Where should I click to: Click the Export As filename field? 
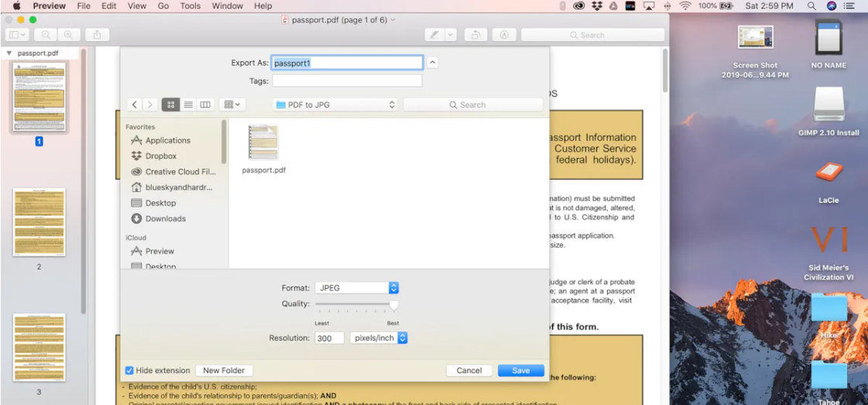click(x=347, y=63)
